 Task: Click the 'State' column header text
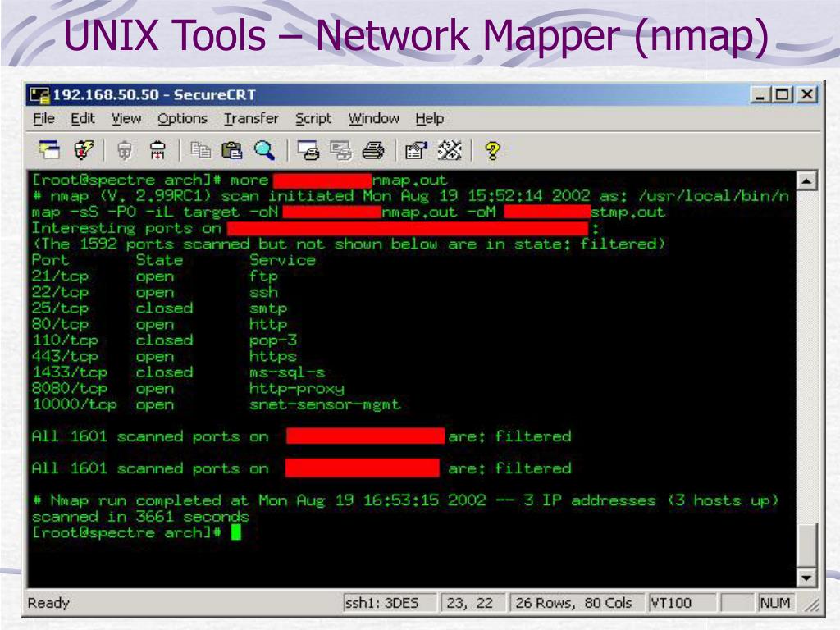159,260
